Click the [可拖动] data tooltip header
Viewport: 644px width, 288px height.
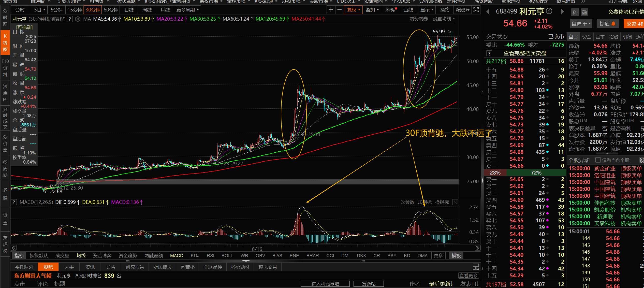pyautogui.click(x=24, y=27)
